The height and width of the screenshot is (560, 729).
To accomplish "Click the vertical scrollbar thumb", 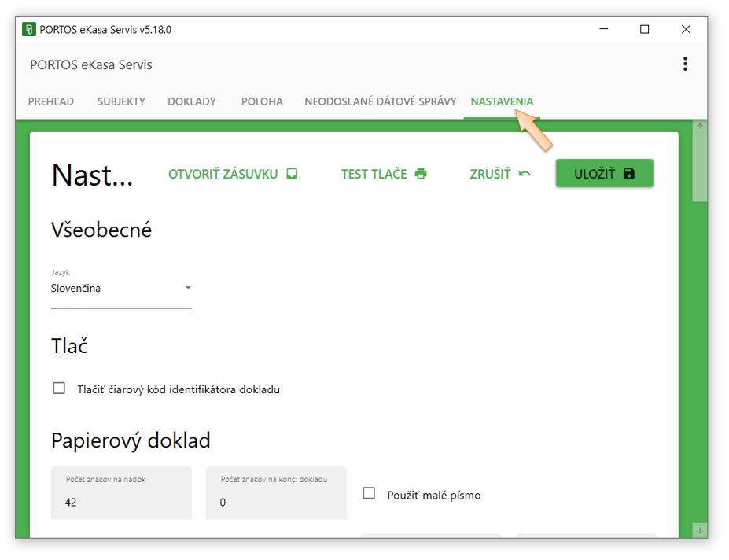I will 700,165.
